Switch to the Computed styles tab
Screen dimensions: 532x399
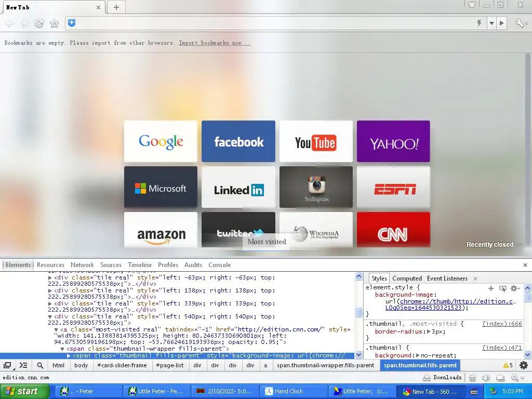pos(407,278)
